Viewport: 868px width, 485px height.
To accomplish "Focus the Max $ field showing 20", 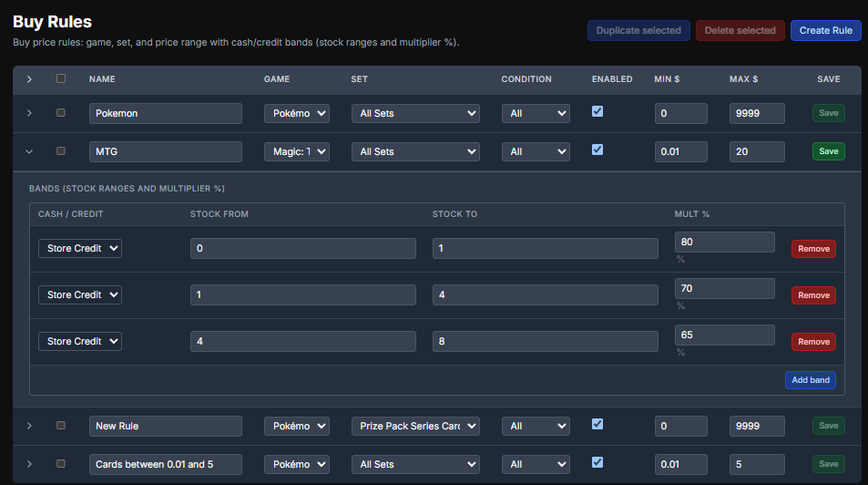I will click(x=757, y=151).
